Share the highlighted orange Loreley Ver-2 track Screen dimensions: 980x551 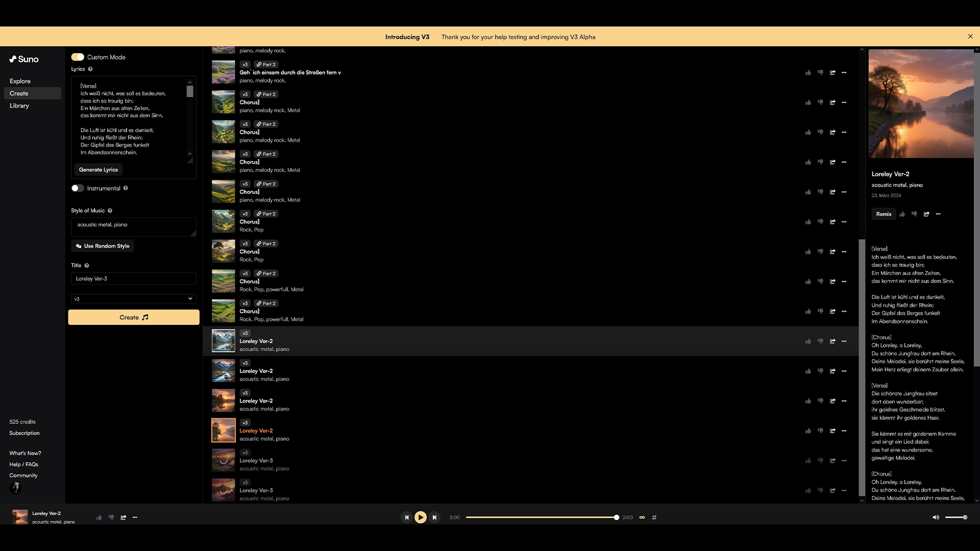pos(832,431)
